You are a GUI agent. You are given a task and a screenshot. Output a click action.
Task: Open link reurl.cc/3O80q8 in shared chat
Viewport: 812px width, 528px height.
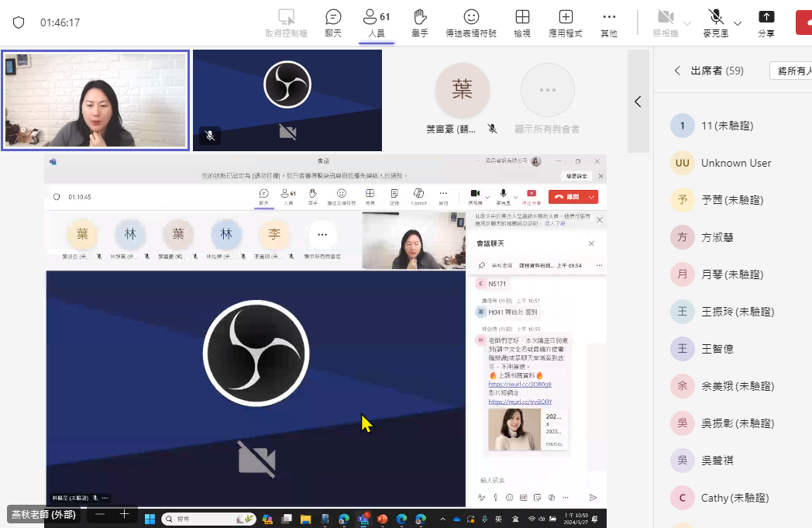click(x=520, y=385)
